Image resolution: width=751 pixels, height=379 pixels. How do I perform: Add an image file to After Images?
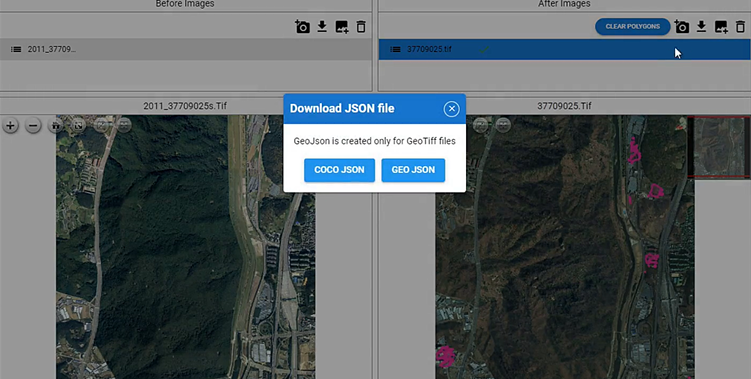(721, 27)
